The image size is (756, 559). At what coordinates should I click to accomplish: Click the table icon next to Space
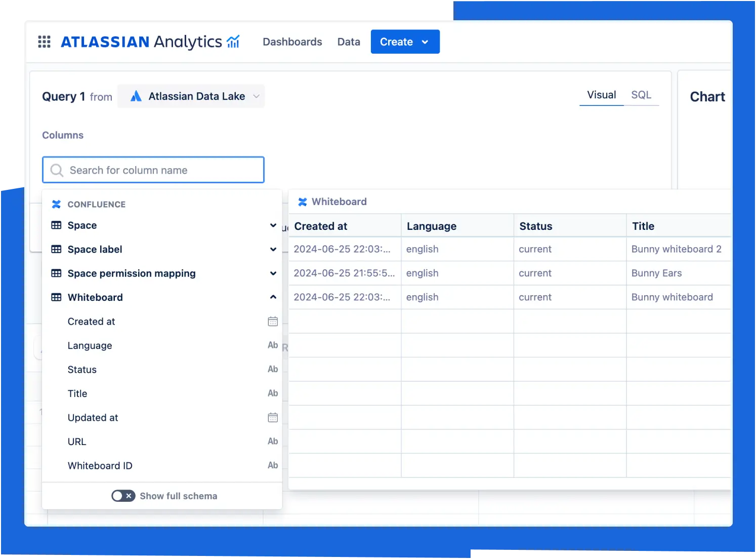[x=56, y=225]
